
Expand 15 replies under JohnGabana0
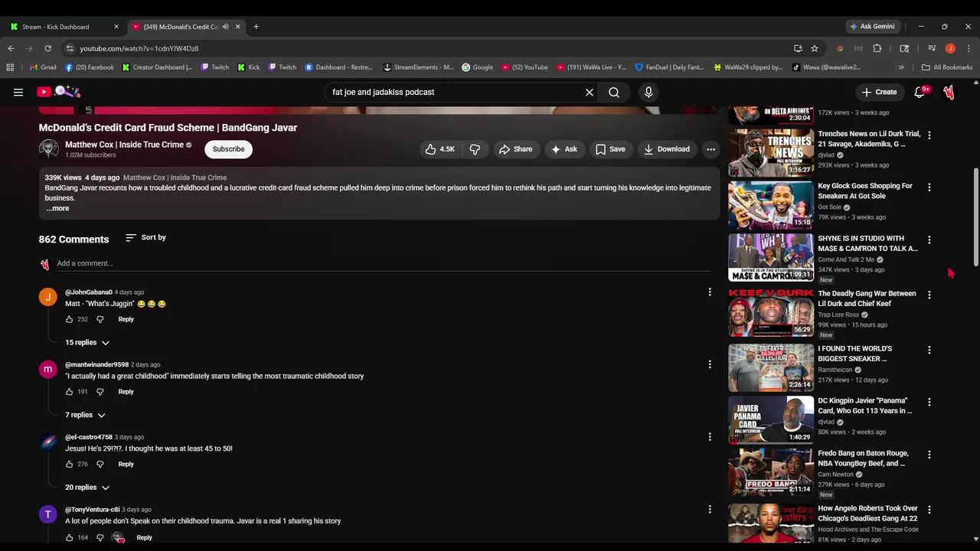coord(87,342)
